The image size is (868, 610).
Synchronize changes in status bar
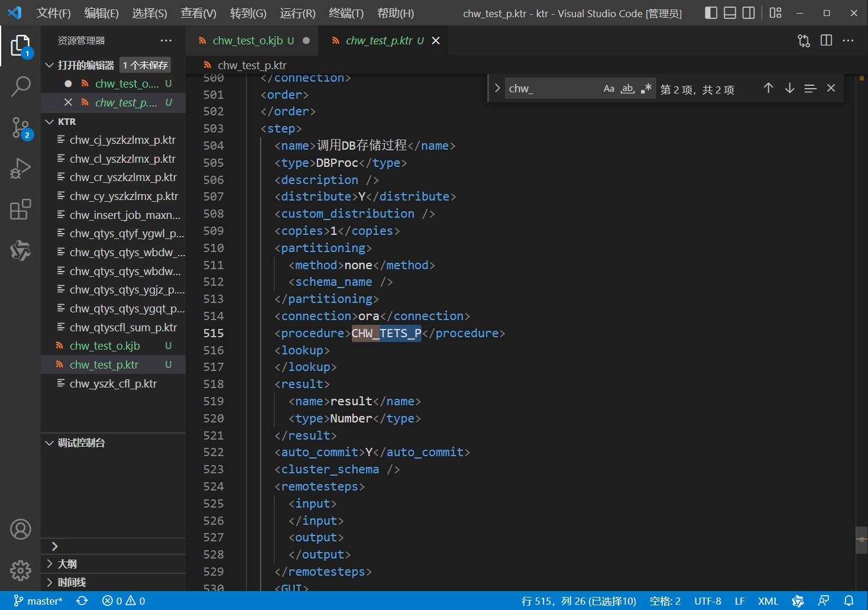point(82,601)
